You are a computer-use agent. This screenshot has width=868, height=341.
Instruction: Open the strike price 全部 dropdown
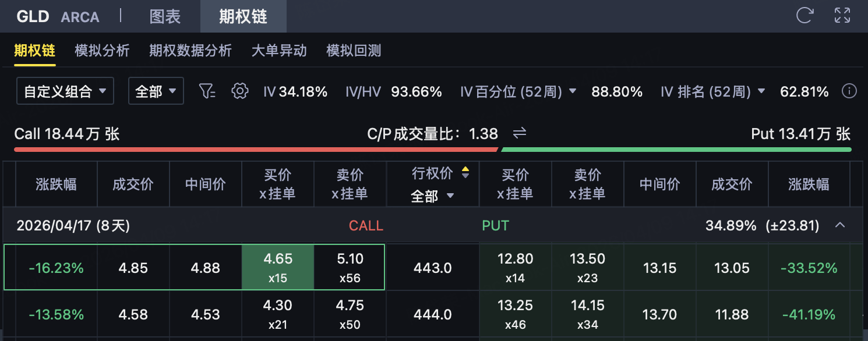click(x=432, y=196)
